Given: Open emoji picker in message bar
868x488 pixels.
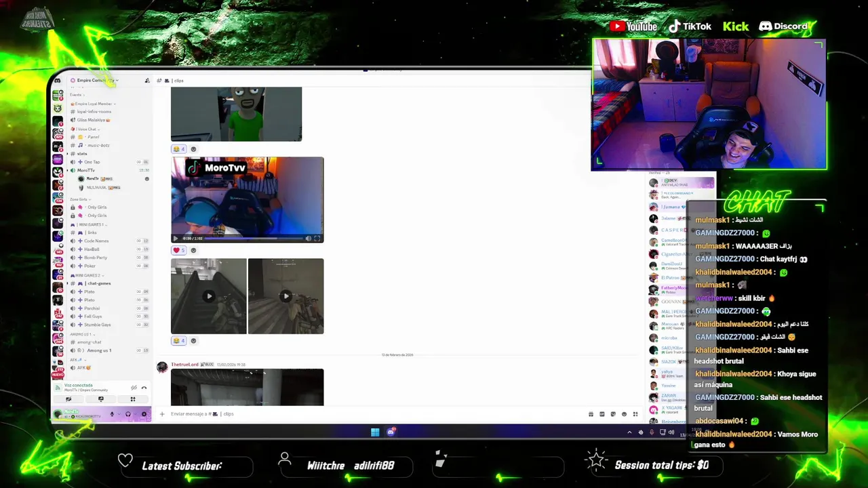Looking at the screenshot, I should (624, 414).
